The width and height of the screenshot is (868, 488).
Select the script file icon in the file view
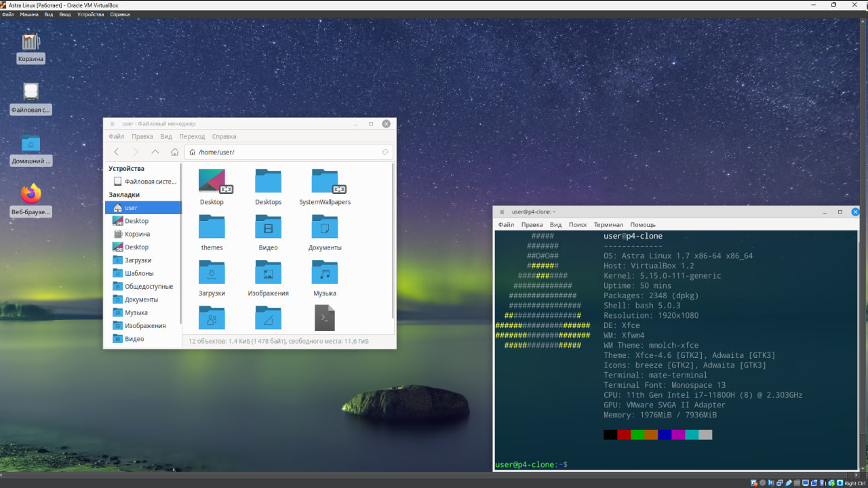coord(325,318)
